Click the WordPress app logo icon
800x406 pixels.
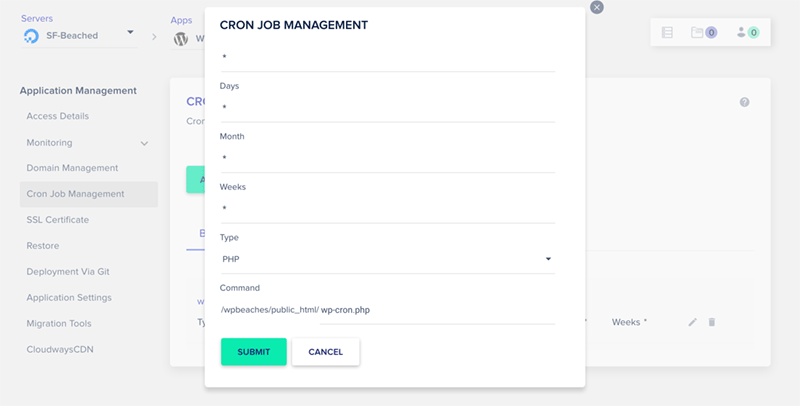pyautogui.click(x=181, y=39)
